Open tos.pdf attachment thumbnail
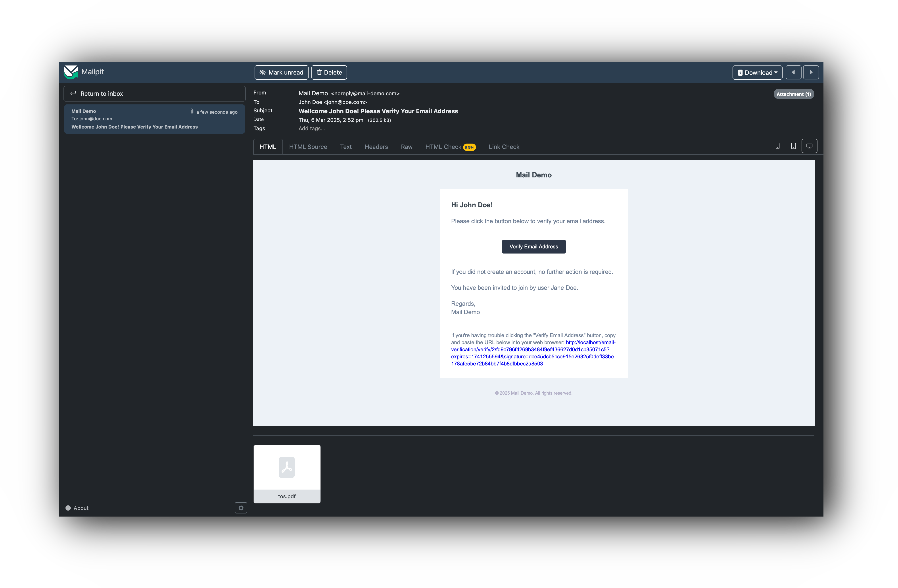The image size is (898, 588). pos(287,474)
